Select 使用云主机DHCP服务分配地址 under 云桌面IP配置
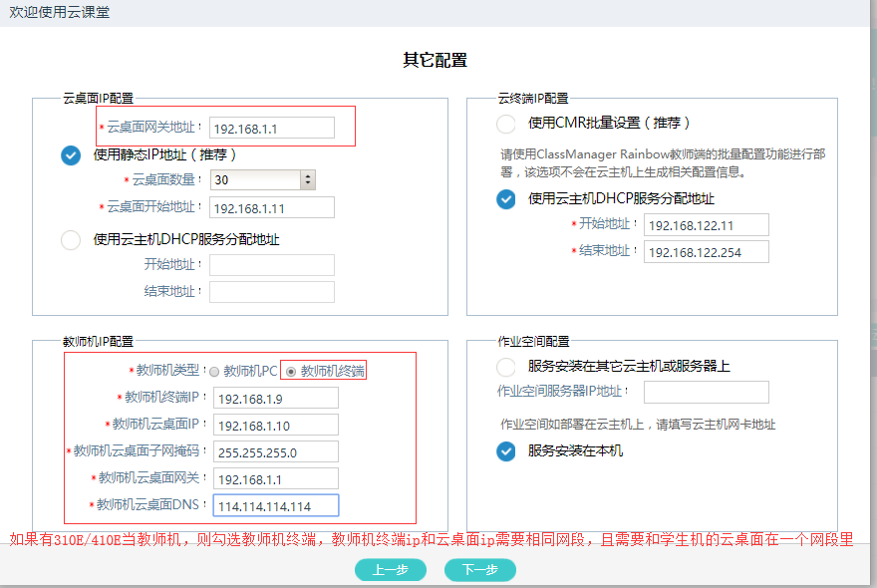The height and width of the screenshot is (588, 877). (x=71, y=240)
